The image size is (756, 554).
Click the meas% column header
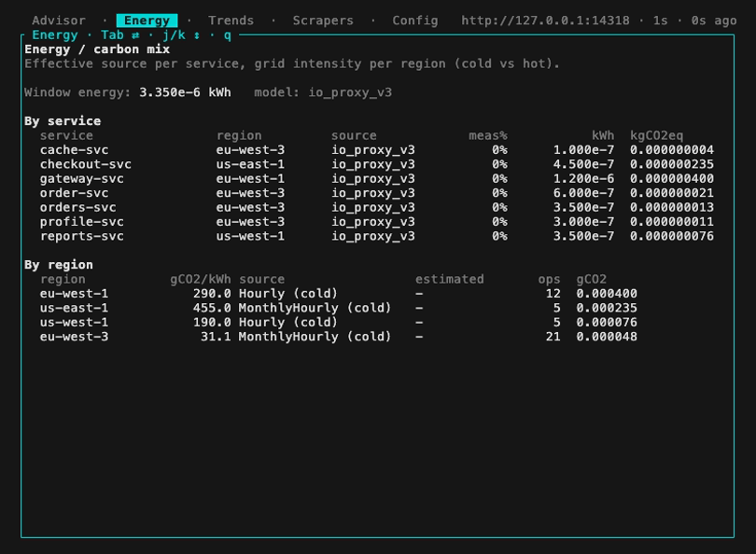pos(488,135)
